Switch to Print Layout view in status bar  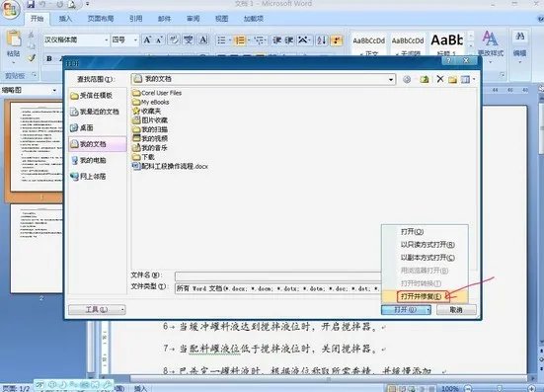coord(392,388)
